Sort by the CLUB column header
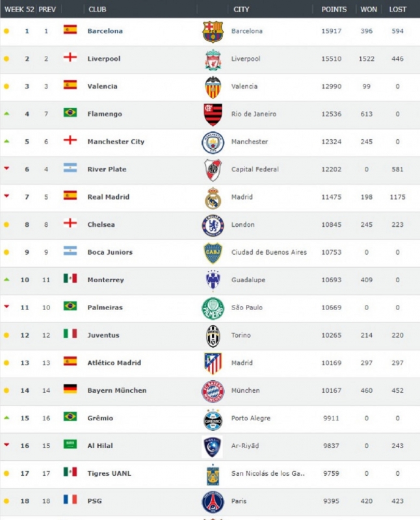Image resolution: width=420 pixels, height=520 pixels. [x=98, y=9]
